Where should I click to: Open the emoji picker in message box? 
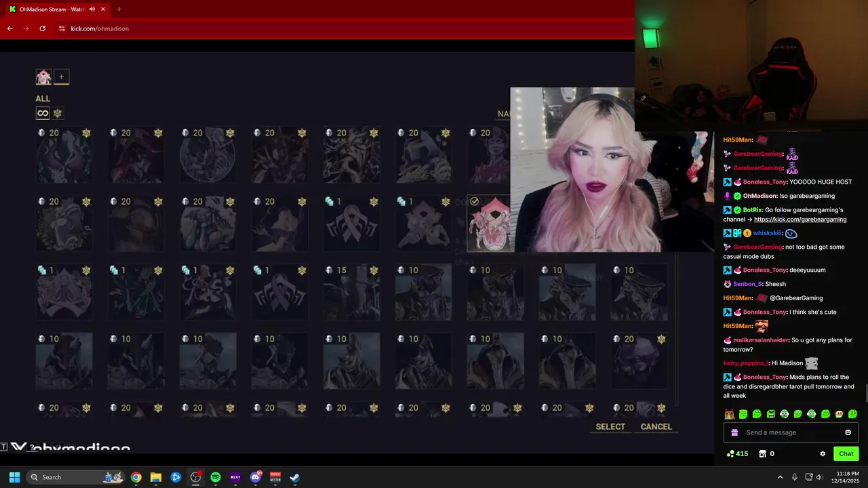click(848, 432)
